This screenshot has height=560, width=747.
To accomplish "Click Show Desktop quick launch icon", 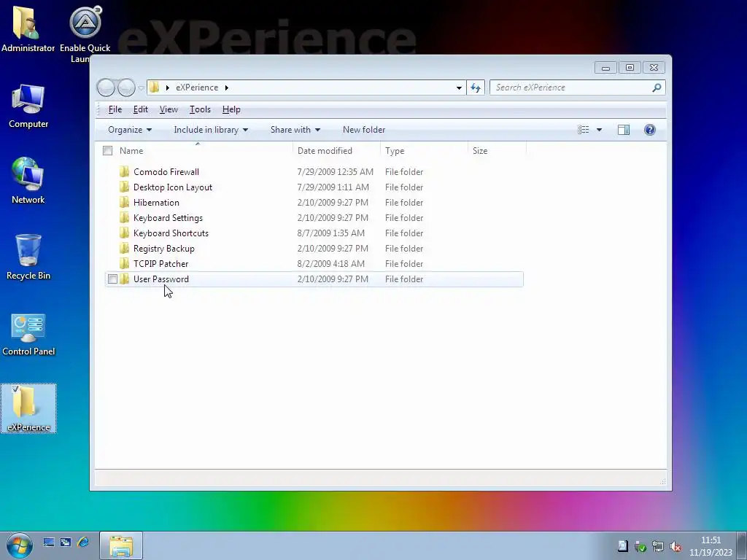I will (49, 542).
